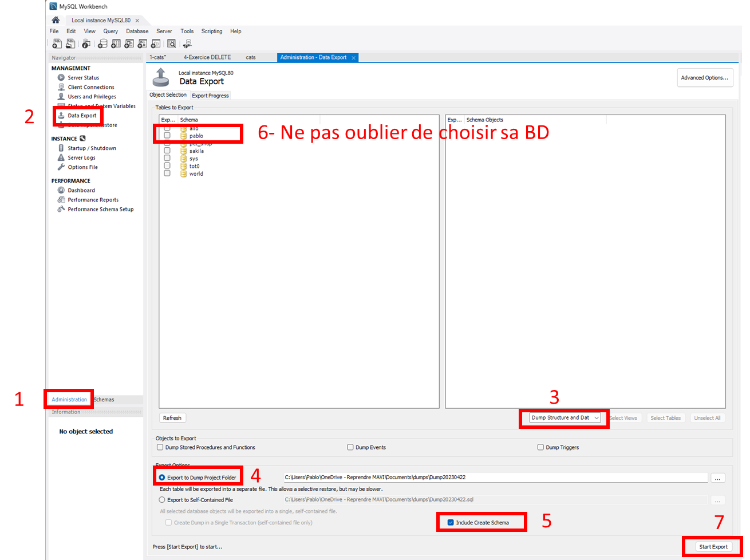Switch to the cats tab
The height and width of the screenshot is (560, 750).
251,57
